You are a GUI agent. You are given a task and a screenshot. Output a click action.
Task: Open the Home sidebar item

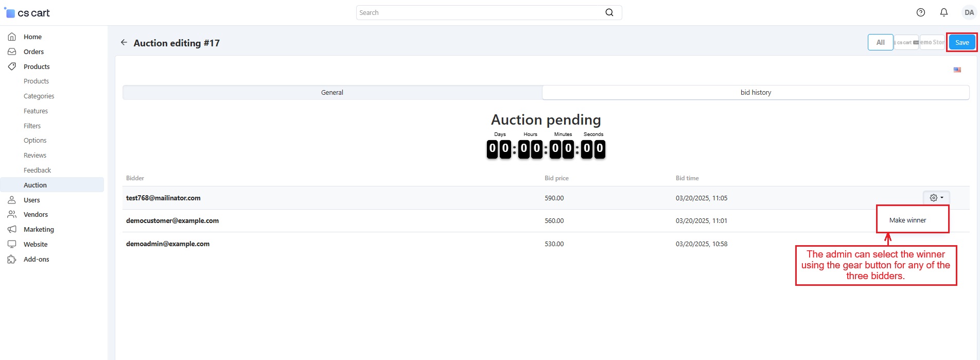(x=32, y=37)
